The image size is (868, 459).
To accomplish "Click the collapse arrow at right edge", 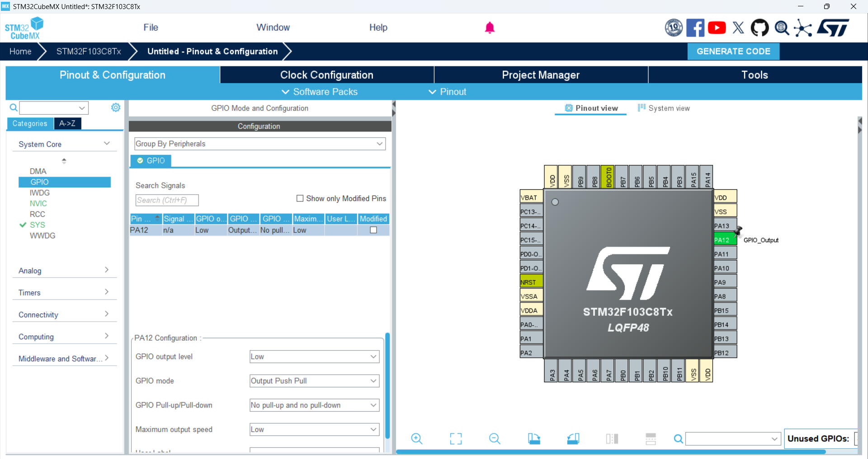I will [860, 121].
